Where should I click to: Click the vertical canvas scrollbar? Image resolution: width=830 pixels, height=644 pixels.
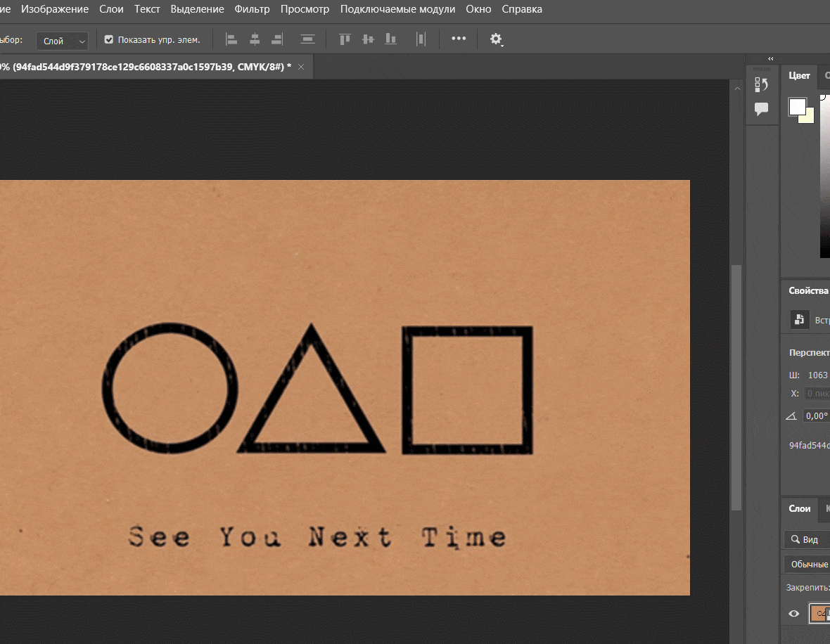736,387
